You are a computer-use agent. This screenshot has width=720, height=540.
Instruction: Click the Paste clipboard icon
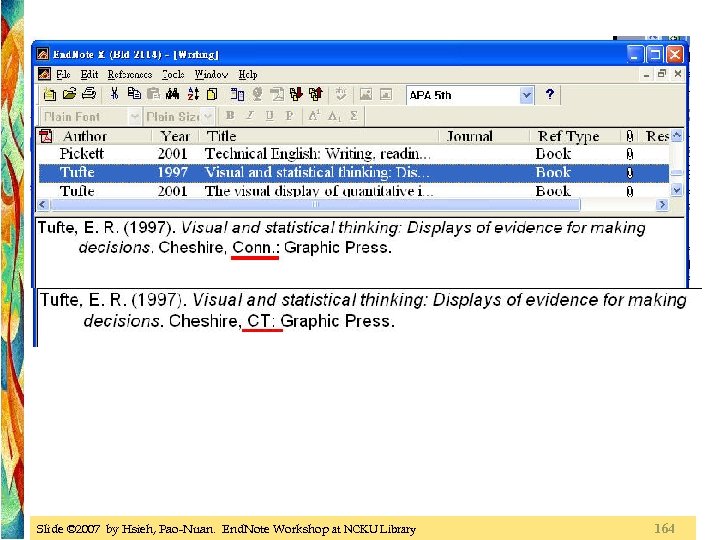coord(153,94)
